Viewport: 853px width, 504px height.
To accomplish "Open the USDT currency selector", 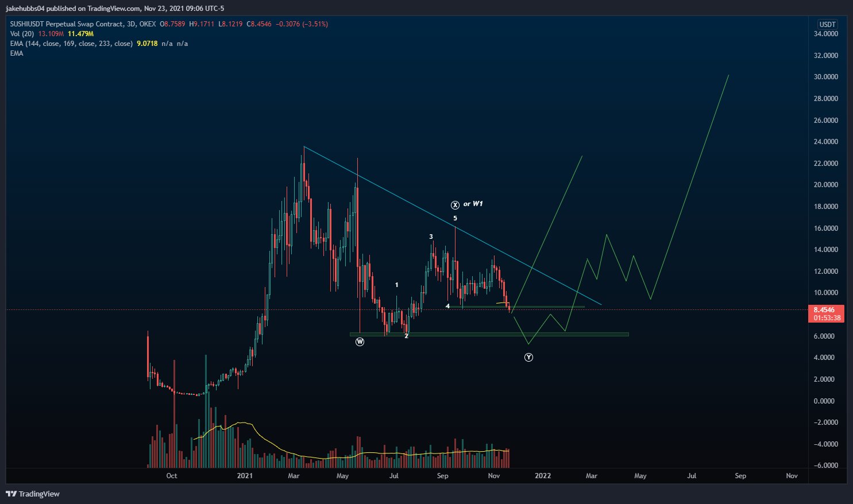I will tap(827, 25).
